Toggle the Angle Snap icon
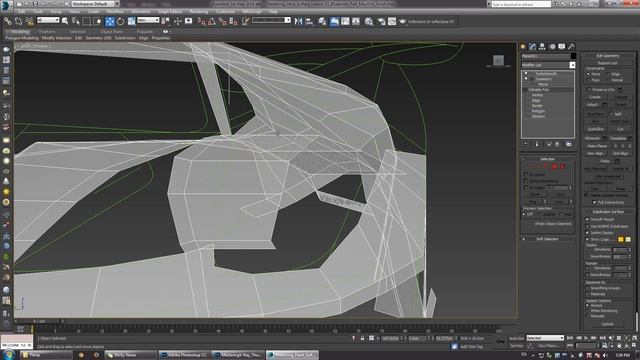The width and height of the screenshot is (640, 360). tap(212, 21)
